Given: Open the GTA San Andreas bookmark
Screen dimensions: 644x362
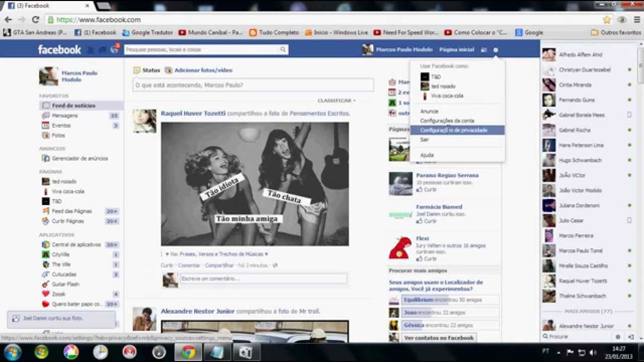Looking at the screenshot, I should click(35, 33).
